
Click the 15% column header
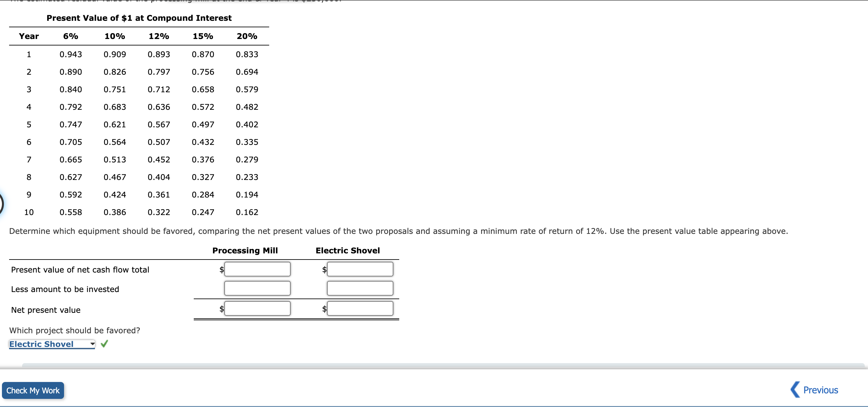pos(203,36)
